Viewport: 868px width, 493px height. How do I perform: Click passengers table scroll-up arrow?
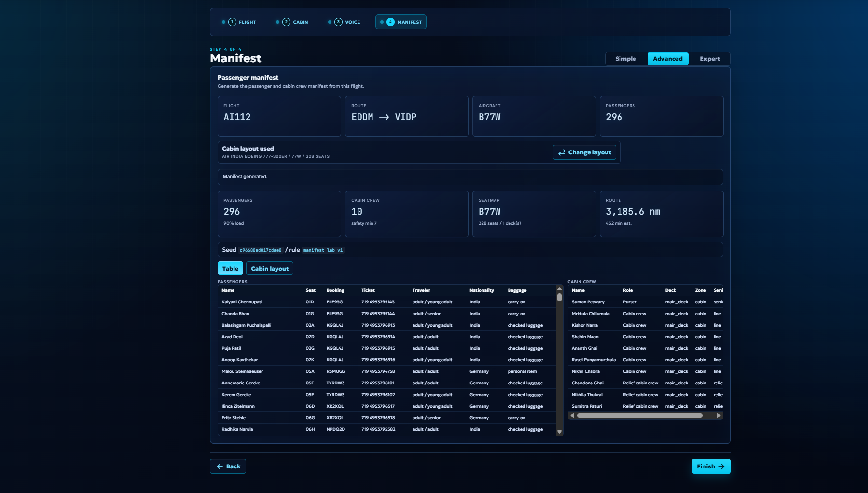[x=559, y=289]
